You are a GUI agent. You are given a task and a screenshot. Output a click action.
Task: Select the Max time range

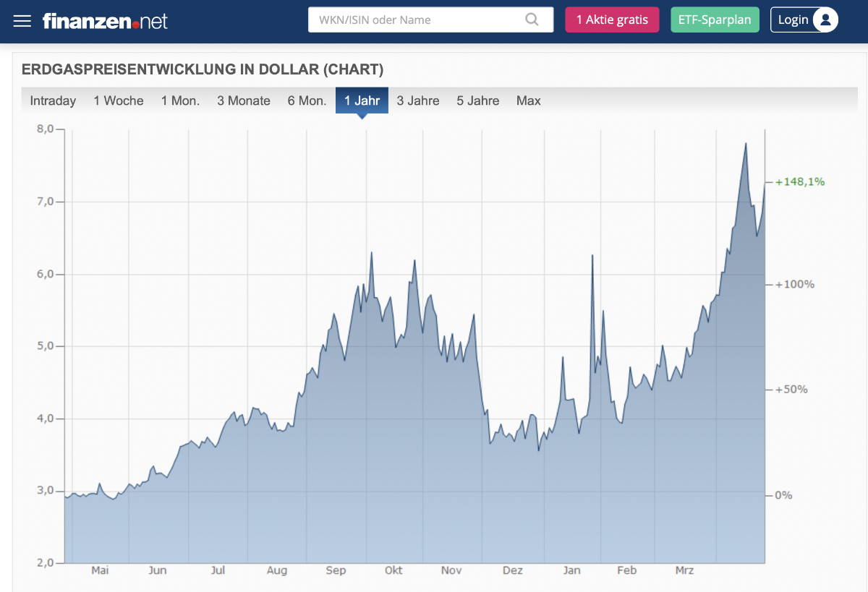(528, 100)
